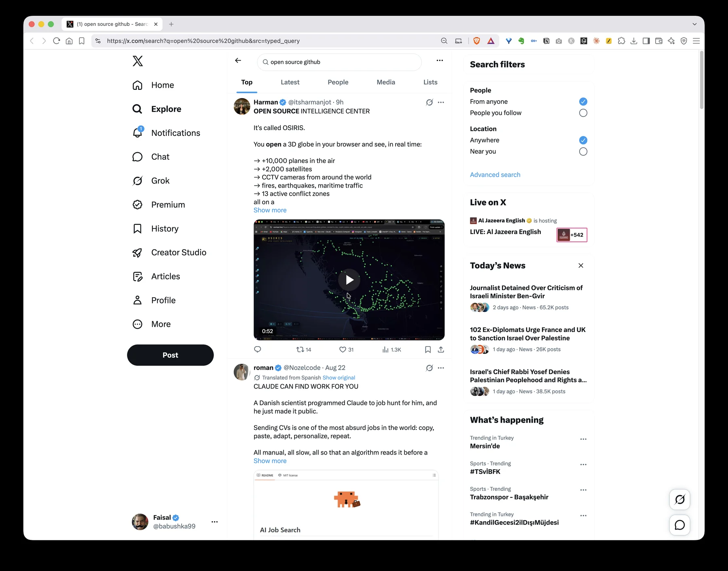The width and height of the screenshot is (728, 571).
Task: Open roman's profile avatar
Action: 242,372
